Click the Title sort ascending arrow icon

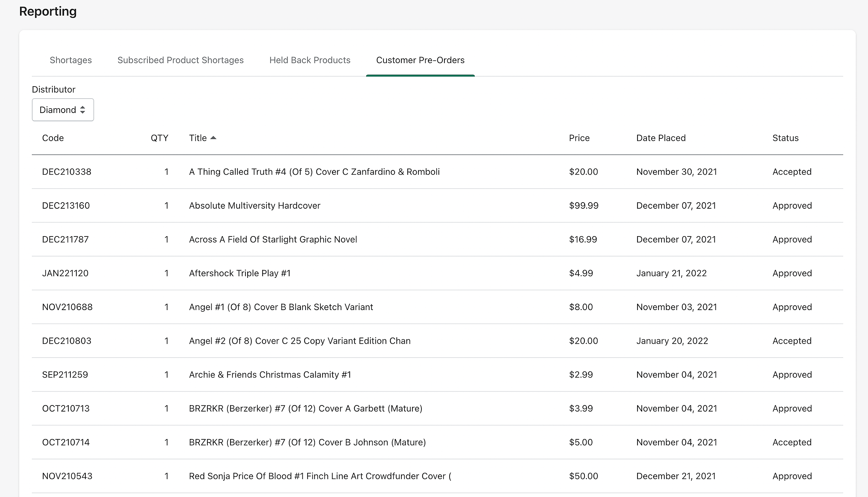pyautogui.click(x=213, y=137)
